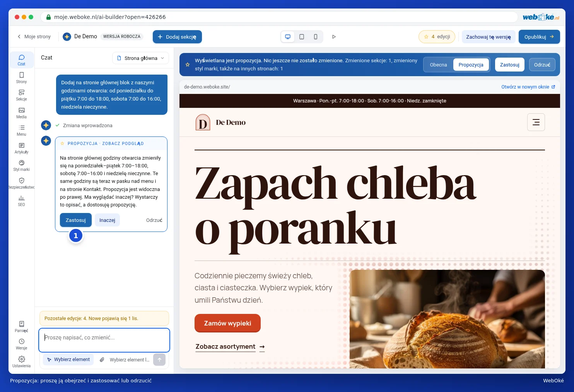Viewport: 574px width, 392px height.
Task: Switch to tablet preview mode
Action: coord(302,37)
